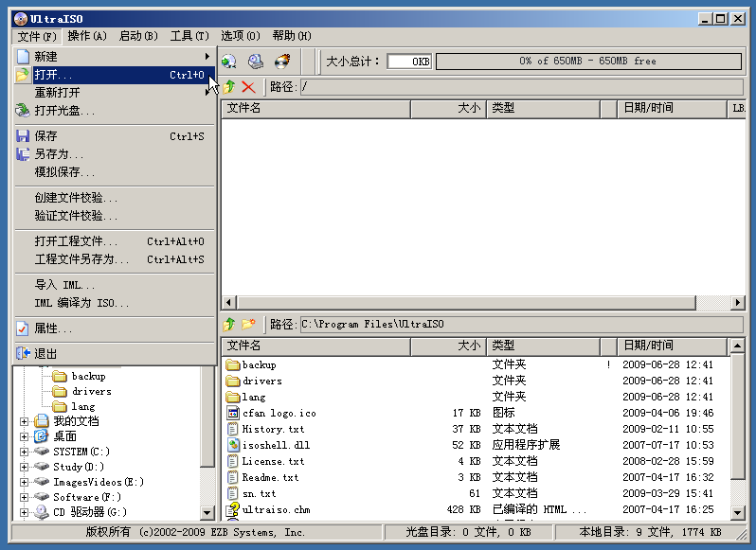This screenshot has width=756, height=550.
Task: Sort the local list by 日期/时间 column header
Action: [672, 346]
